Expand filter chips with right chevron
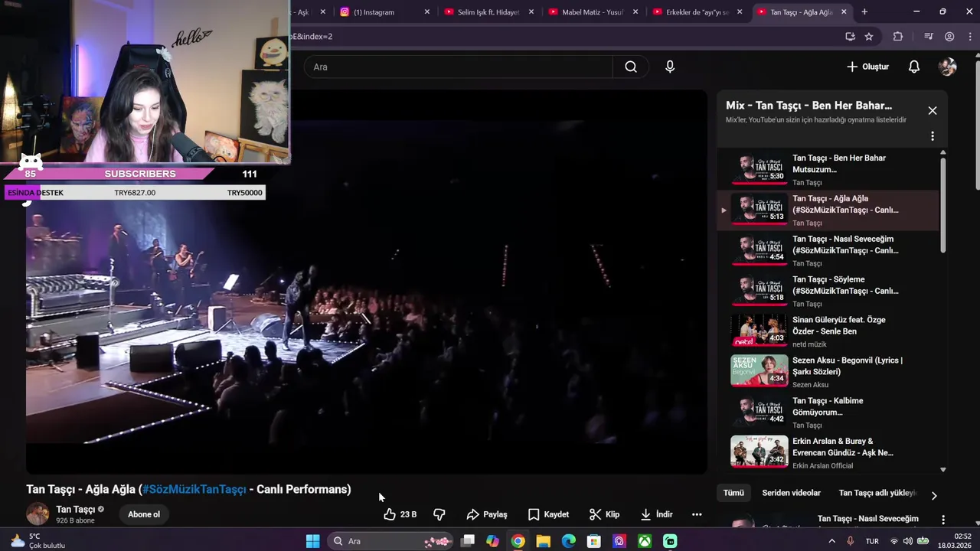980x551 pixels. pos(933,495)
